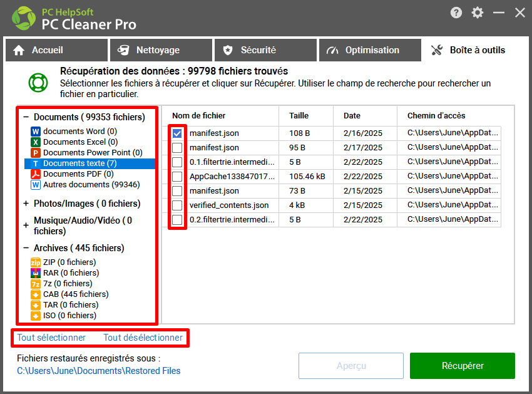
Task: Click the Excel icon beside Documents Excel
Action: click(36, 142)
